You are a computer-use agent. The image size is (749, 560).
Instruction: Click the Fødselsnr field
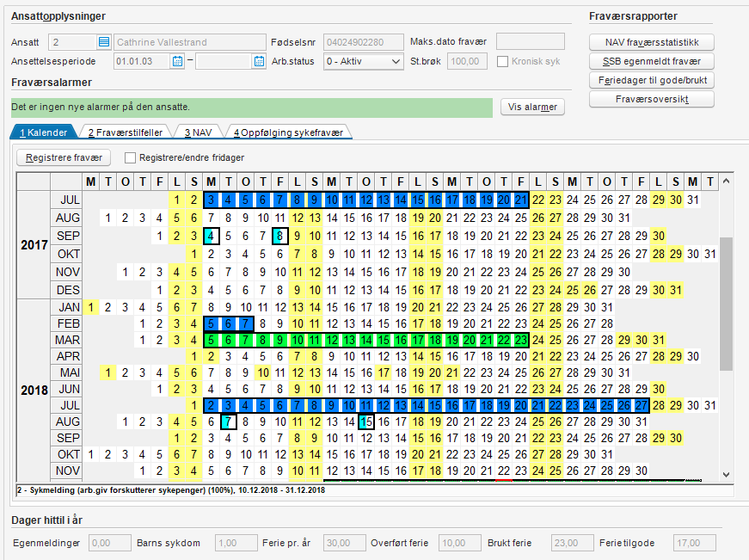tap(364, 42)
